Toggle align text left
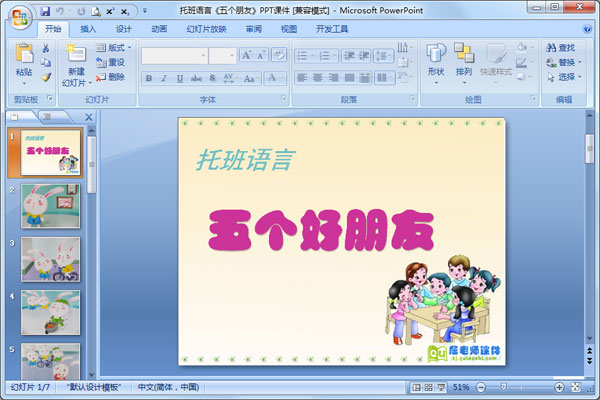This screenshot has height=400, width=600. click(x=302, y=78)
